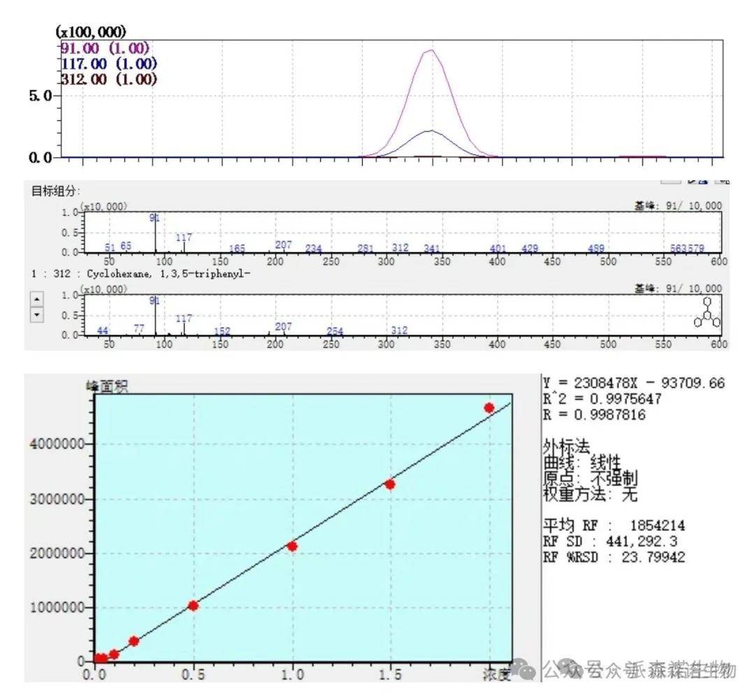This screenshot has width=755, height=700.
Task: Click the calibration point at concentration 1.5
Action: coord(390,484)
